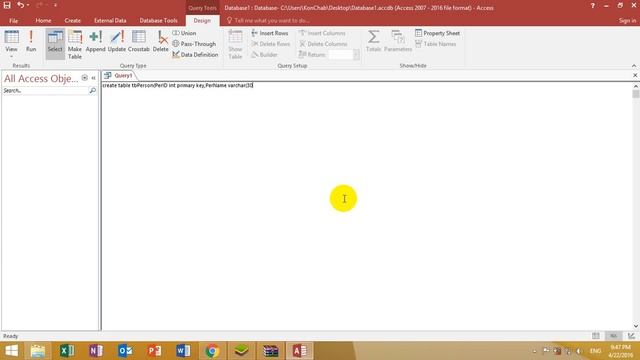Open OneNote from the taskbar
Image resolution: width=640 pixels, height=360 pixels.
point(96,351)
